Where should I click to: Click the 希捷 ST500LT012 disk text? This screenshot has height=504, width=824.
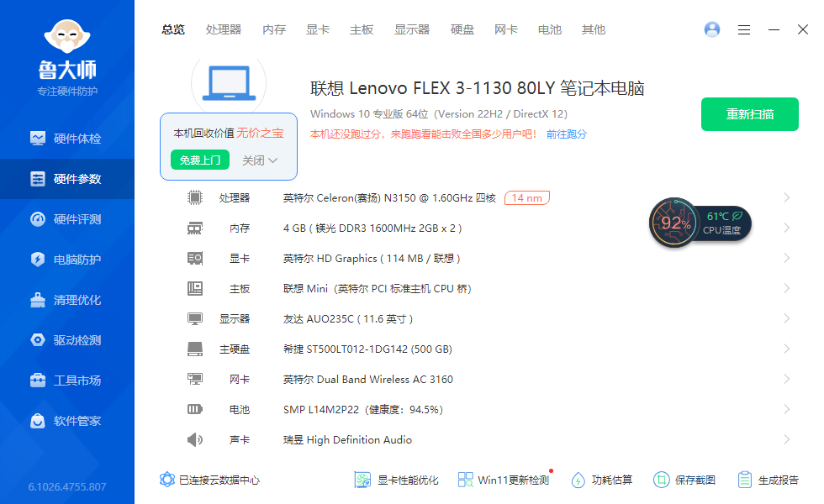(x=367, y=349)
